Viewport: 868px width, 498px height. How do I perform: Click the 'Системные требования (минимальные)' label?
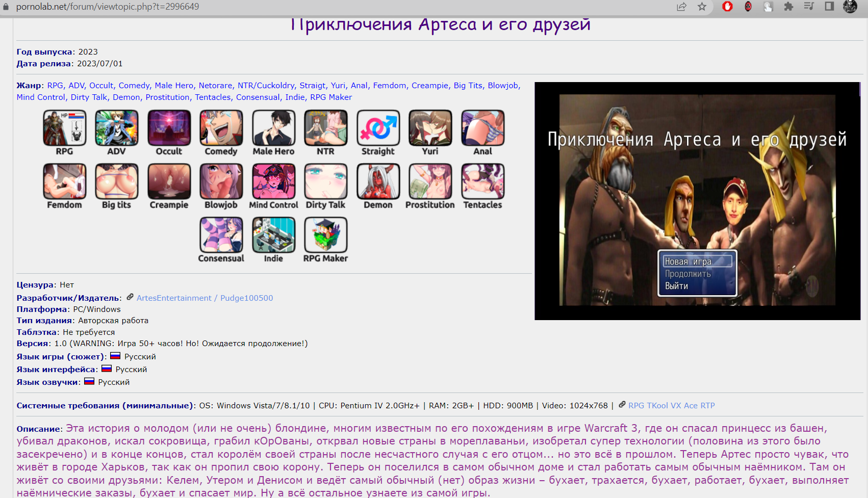pos(105,406)
